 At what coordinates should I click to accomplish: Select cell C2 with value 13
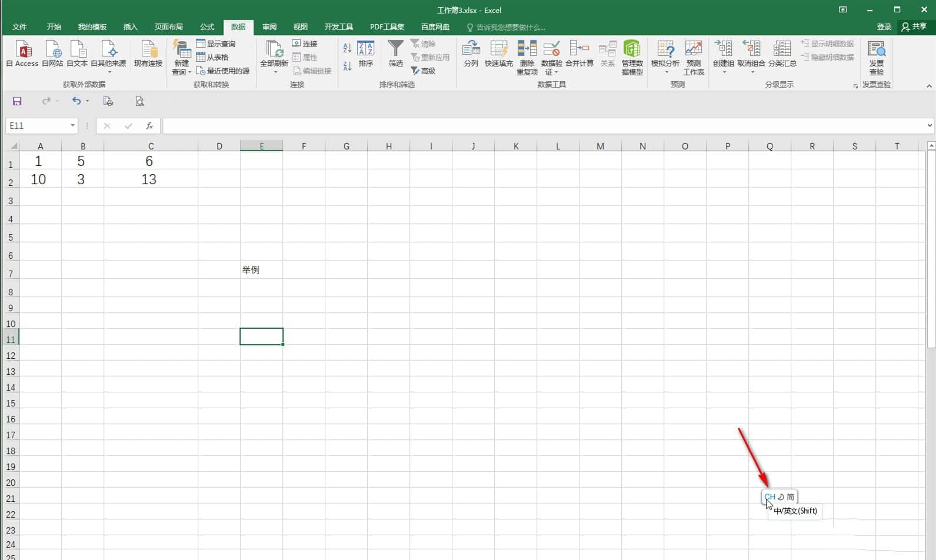coord(151,179)
